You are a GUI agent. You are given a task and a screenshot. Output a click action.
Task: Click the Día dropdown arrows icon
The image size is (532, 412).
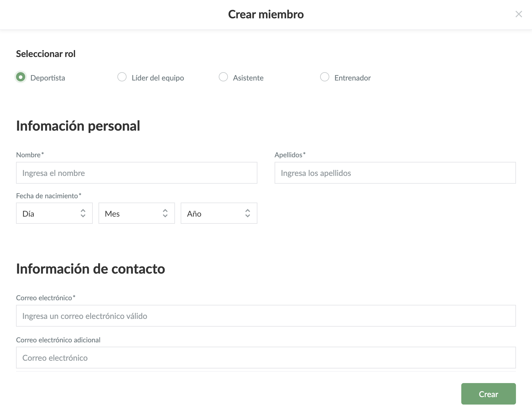83,213
